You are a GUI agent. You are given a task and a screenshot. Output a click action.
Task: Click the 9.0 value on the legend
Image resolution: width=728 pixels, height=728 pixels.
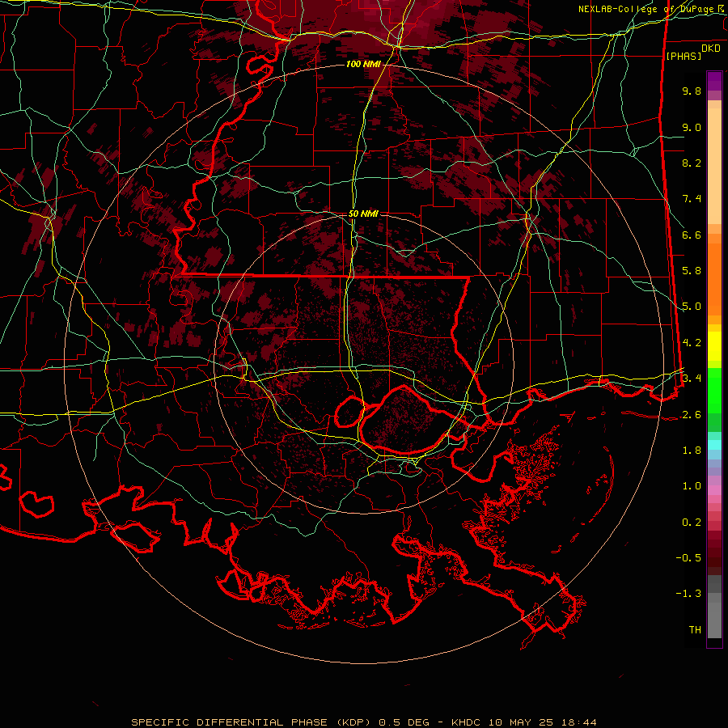tap(692, 127)
